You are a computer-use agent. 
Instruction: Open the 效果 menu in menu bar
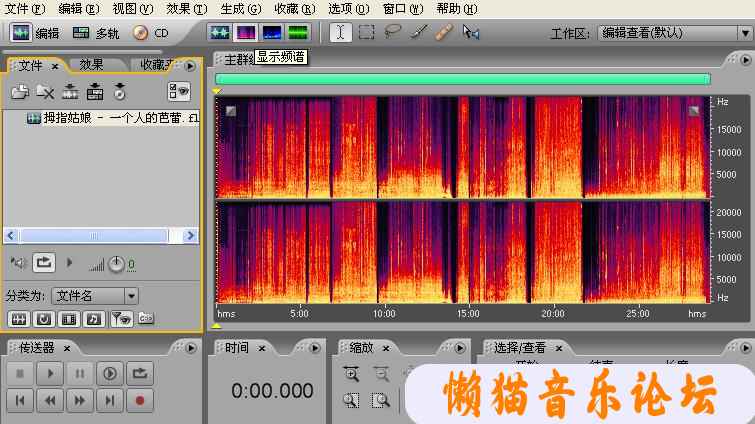187,9
